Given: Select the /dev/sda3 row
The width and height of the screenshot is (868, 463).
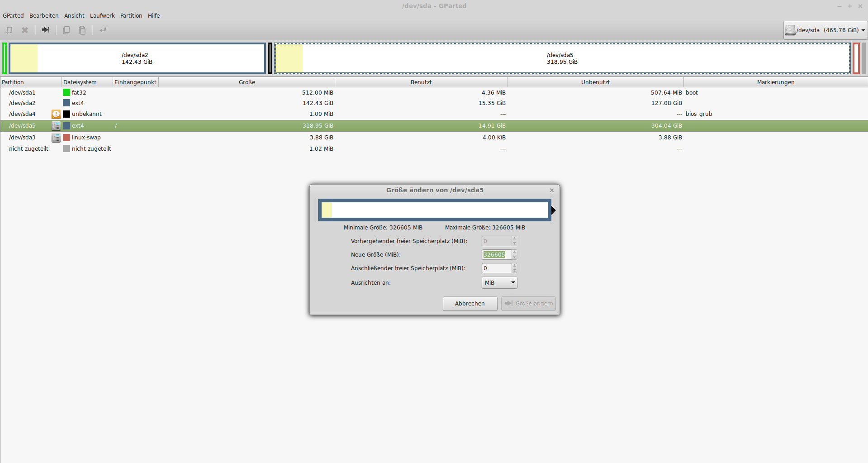Looking at the screenshot, I should (x=434, y=138).
